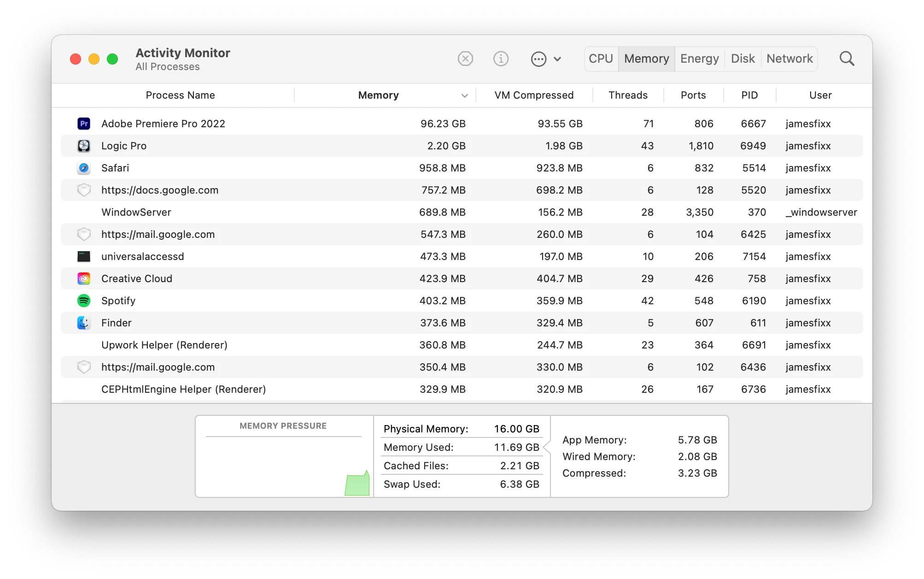Click the Safari compass icon

(84, 168)
